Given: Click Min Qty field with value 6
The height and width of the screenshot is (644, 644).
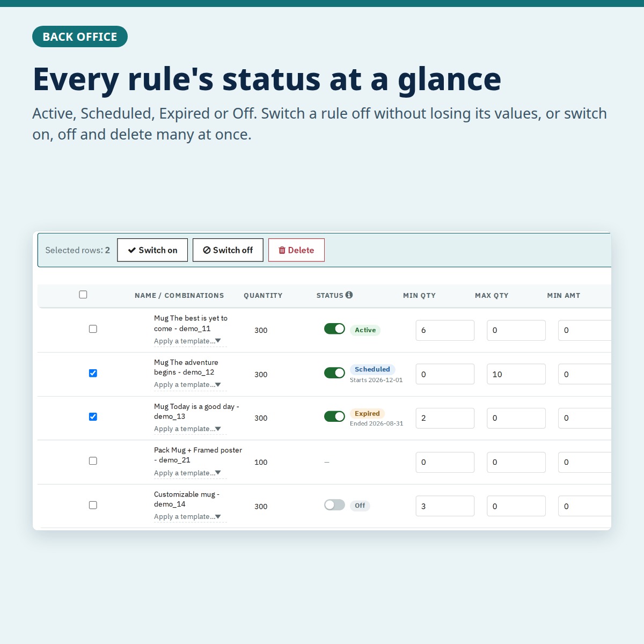Looking at the screenshot, I should point(445,330).
